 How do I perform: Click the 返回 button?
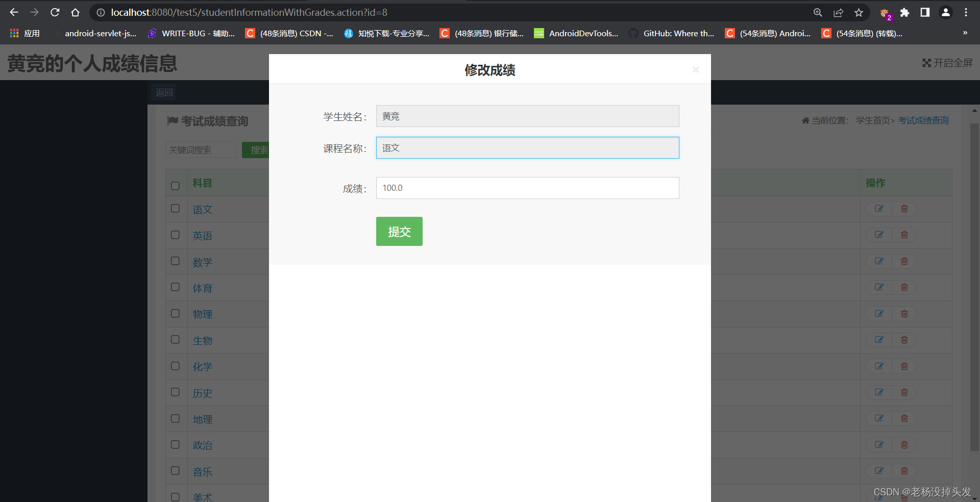click(x=164, y=92)
